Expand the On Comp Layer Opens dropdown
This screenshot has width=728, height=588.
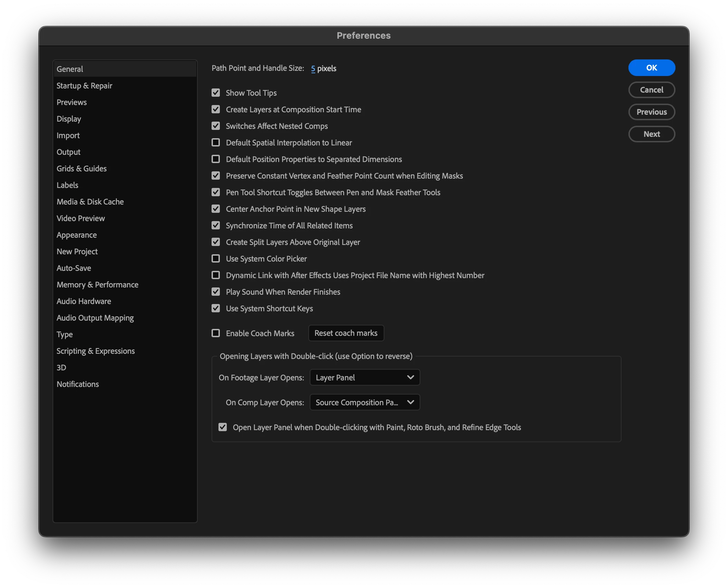coord(365,402)
